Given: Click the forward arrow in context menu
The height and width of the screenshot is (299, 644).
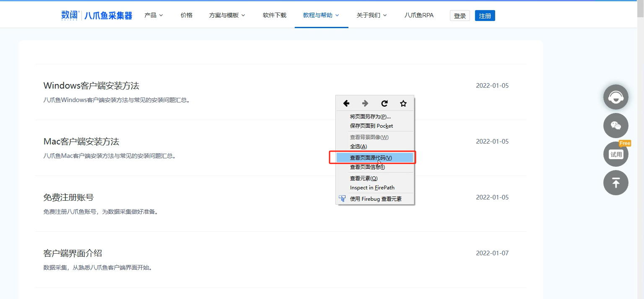Looking at the screenshot, I should point(365,103).
